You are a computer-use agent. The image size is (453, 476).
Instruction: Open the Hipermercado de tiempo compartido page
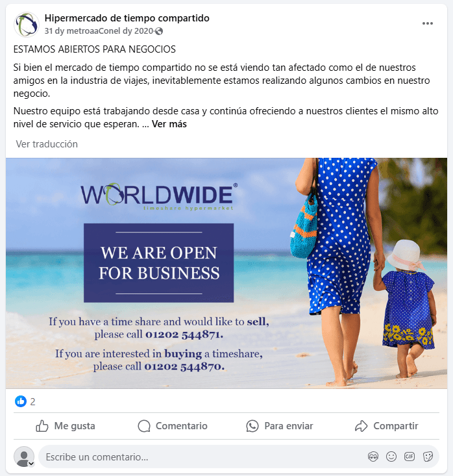tap(127, 18)
